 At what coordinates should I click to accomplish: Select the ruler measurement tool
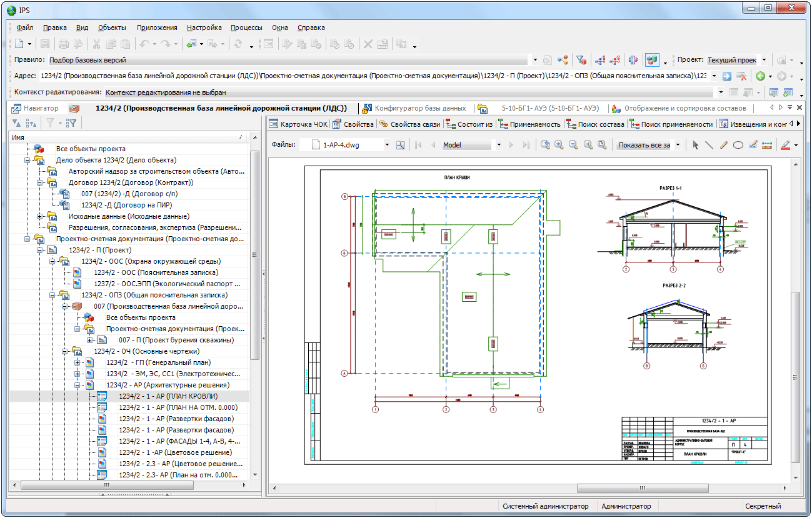(767, 145)
